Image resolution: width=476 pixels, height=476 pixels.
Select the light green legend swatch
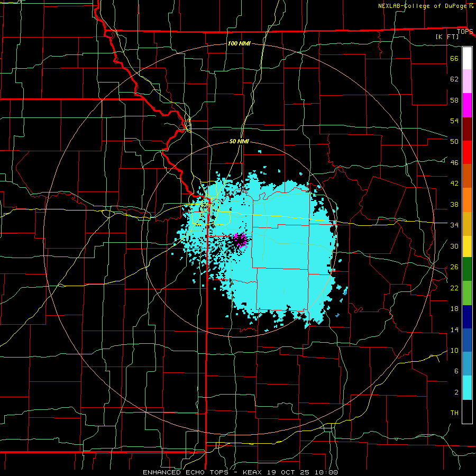tap(467, 293)
